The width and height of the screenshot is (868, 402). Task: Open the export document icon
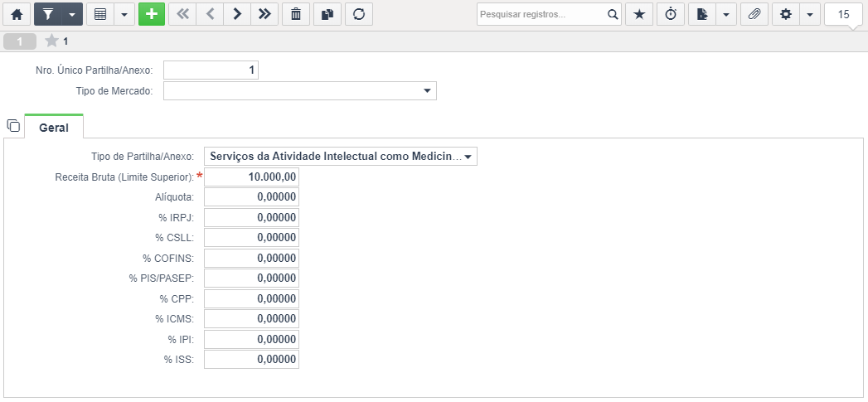(702, 14)
